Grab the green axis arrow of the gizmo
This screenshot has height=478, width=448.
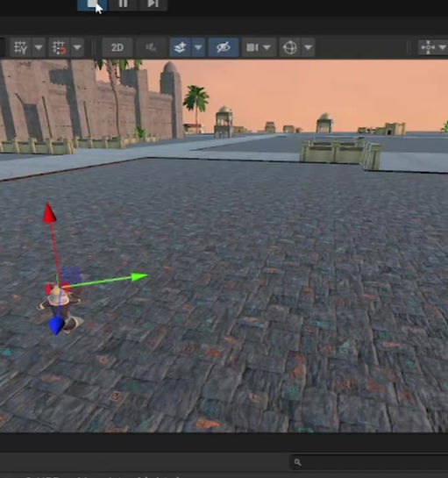coord(139,276)
